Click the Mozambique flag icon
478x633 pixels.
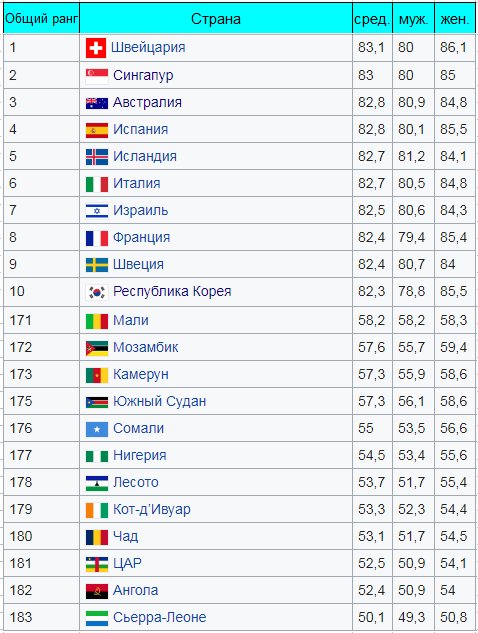97,348
